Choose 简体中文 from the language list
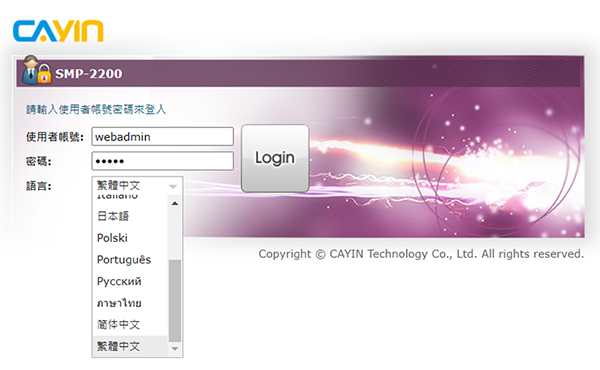This screenshot has height=370, width=600. [130, 325]
